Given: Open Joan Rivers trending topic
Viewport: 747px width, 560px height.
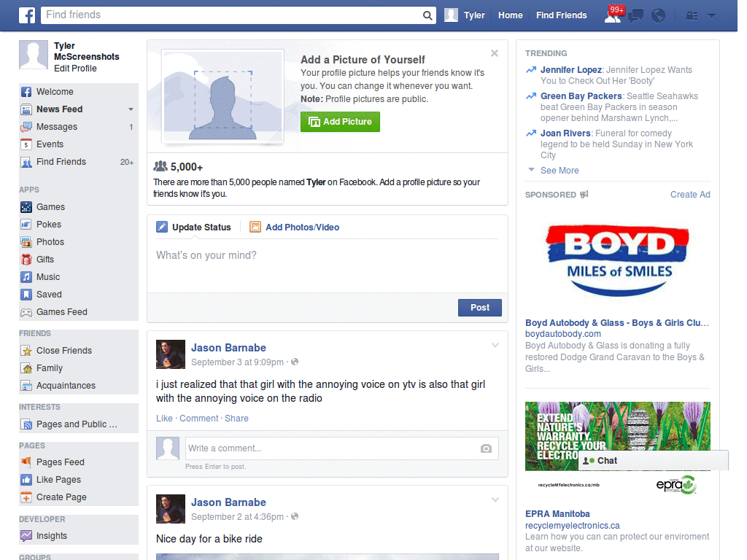Looking at the screenshot, I should (x=565, y=133).
